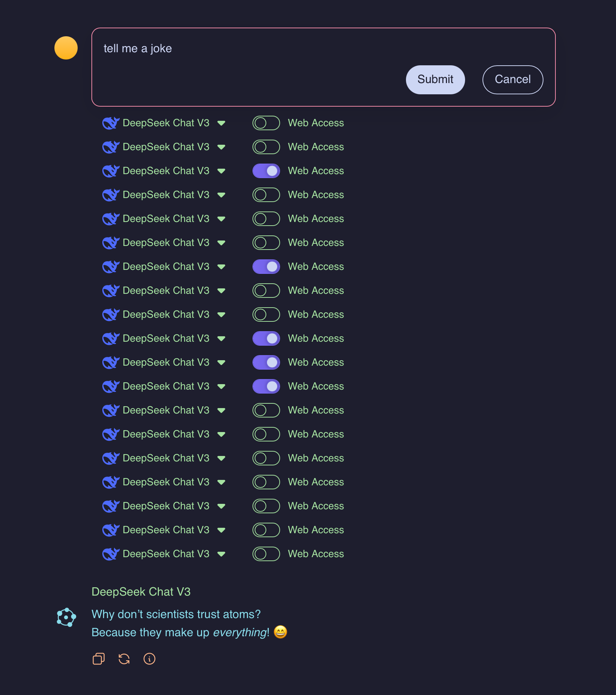Open the model dropdown arrow in the second row
The image size is (616, 695).
(x=221, y=147)
